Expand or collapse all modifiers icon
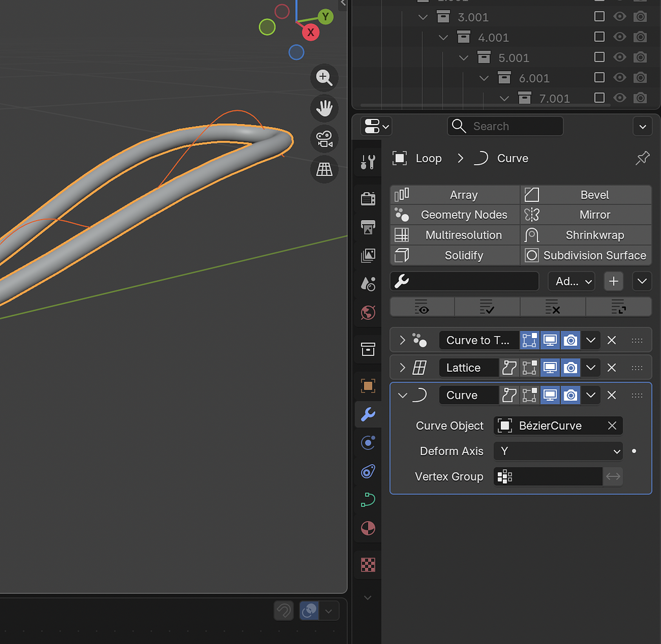The image size is (661, 644). click(618, 307)
